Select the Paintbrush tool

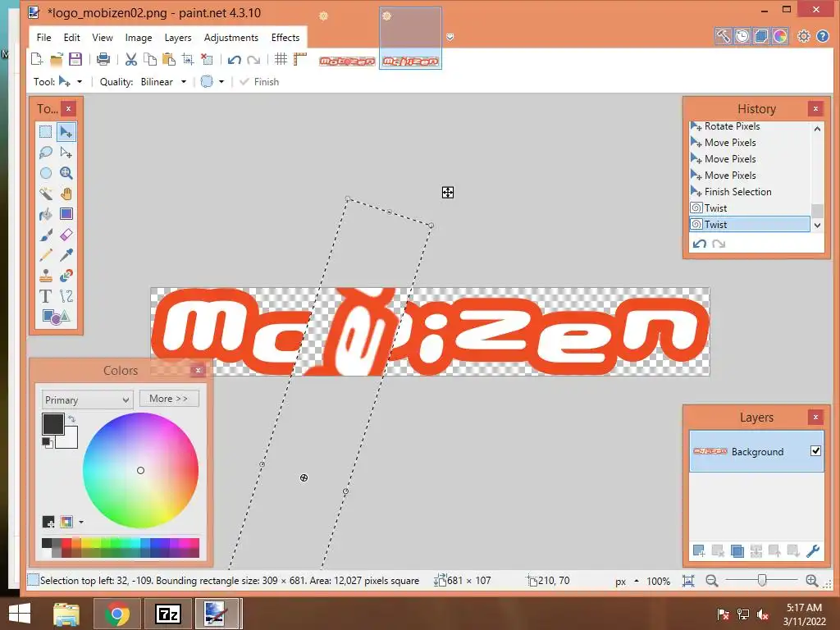click(46, 235)
